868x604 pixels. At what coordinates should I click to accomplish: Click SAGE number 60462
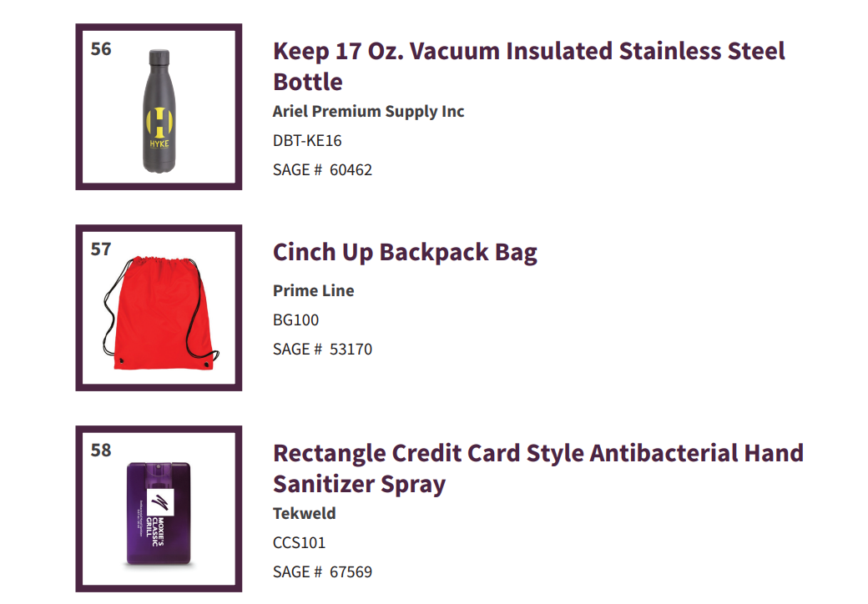tap(351, 170)
